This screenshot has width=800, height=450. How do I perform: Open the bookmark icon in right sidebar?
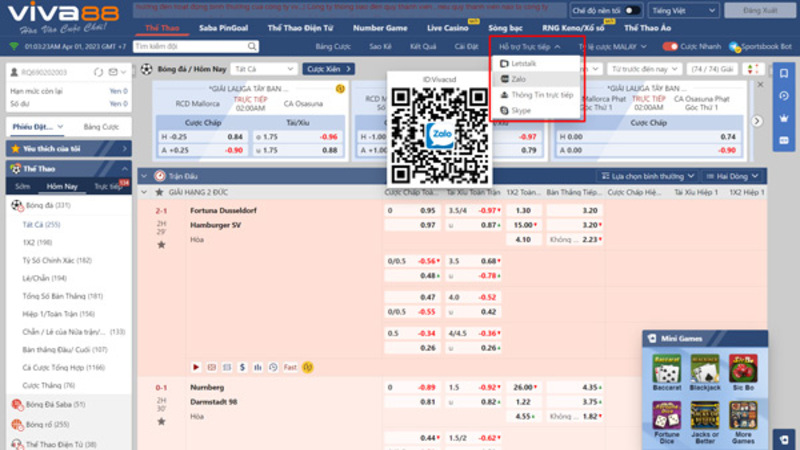[784, 73]
